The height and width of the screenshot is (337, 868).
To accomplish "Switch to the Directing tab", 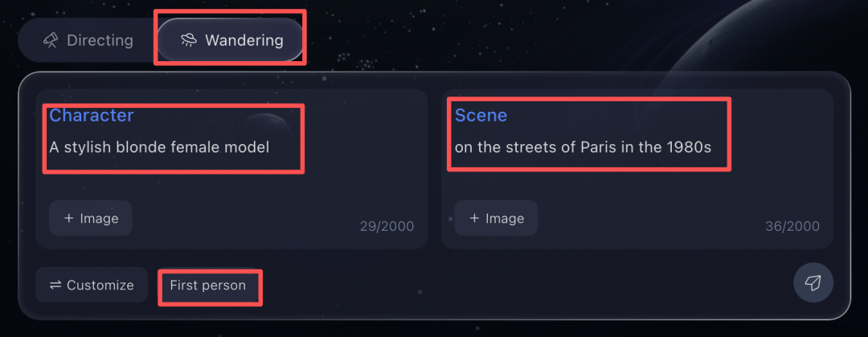I will (x=88, y=39).
